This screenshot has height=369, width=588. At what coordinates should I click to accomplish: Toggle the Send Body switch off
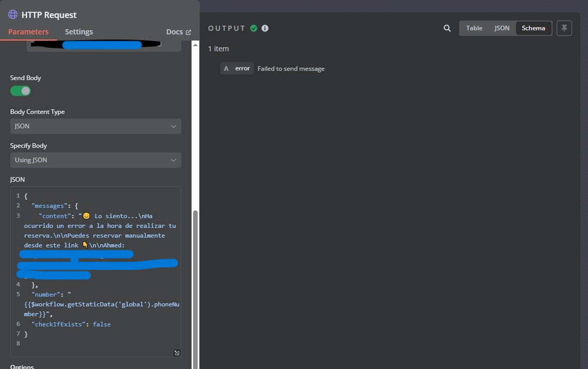tap(21, 91)
